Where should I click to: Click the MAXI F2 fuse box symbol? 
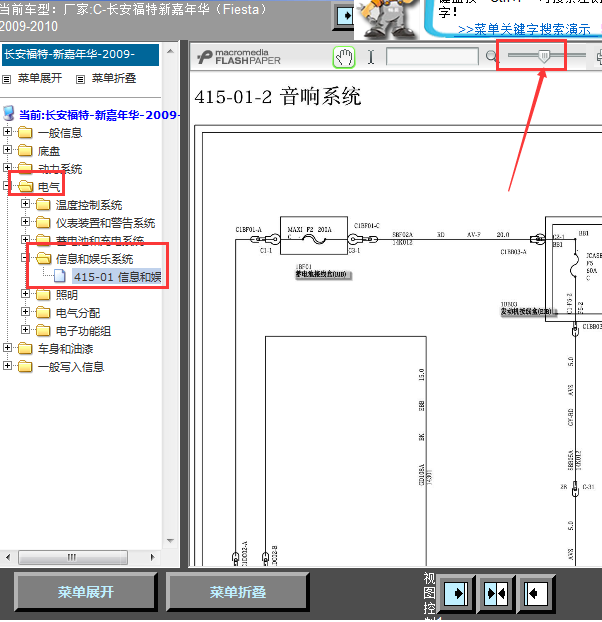314,235
